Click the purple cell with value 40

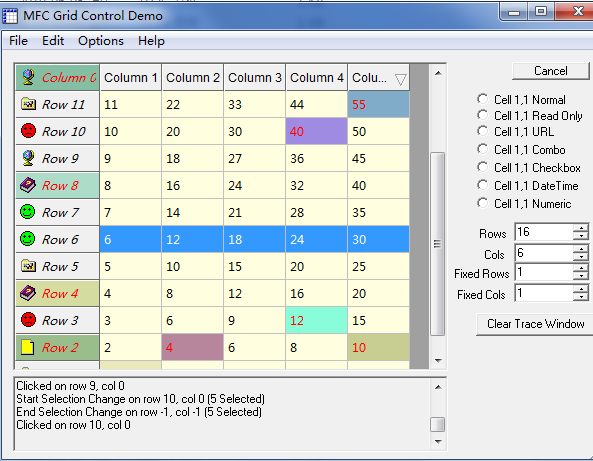pyautogui.click(x=316, y=131)
